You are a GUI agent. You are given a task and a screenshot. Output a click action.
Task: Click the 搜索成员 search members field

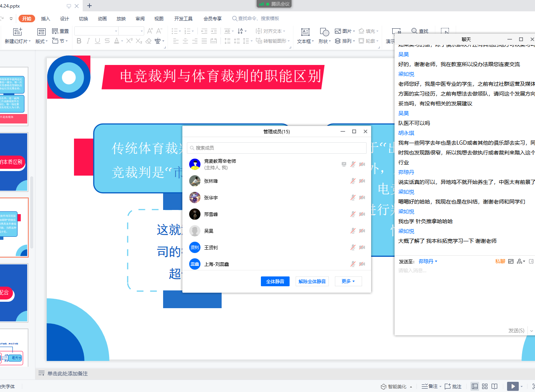276,148
